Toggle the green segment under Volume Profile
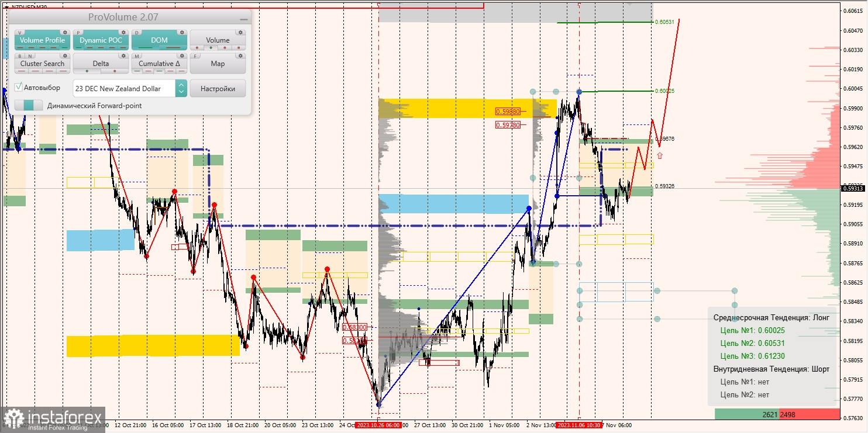 click(64, 48)
